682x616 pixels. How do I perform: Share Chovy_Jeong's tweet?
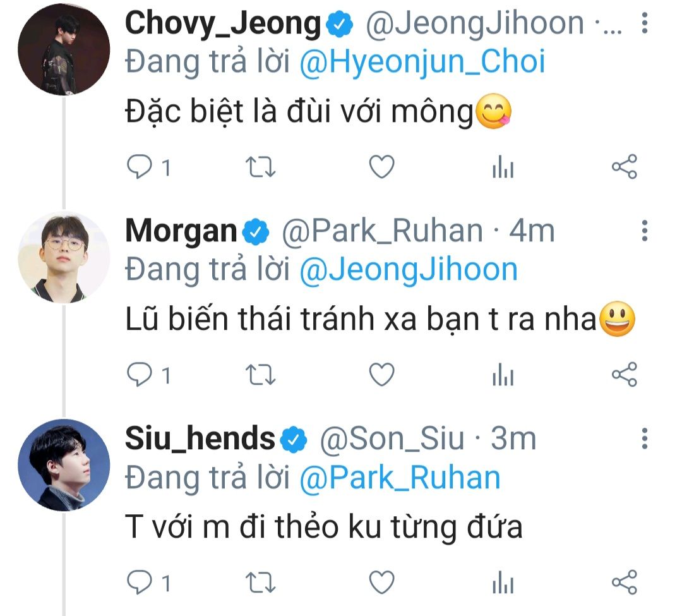point(625,168)
